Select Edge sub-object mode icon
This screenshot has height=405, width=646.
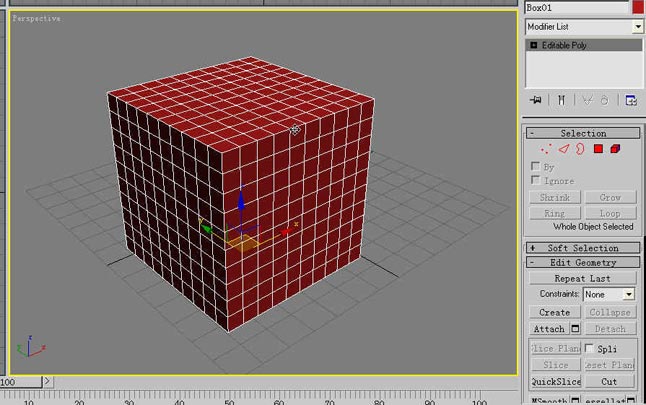pyautogui.click(x=563, y=149)
